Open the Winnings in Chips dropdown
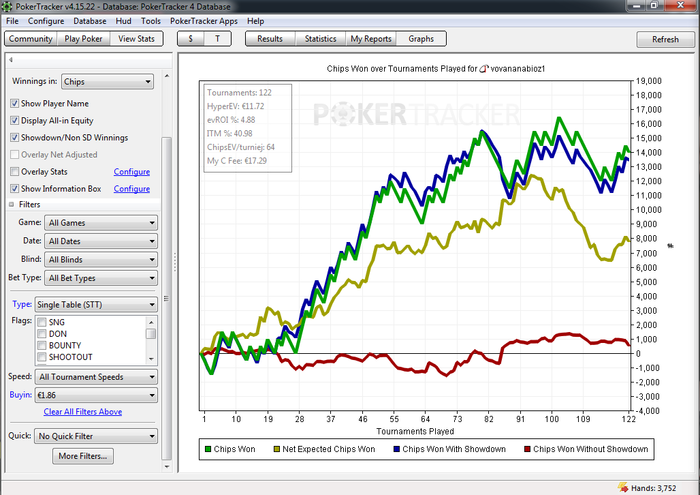 (107, 82)
